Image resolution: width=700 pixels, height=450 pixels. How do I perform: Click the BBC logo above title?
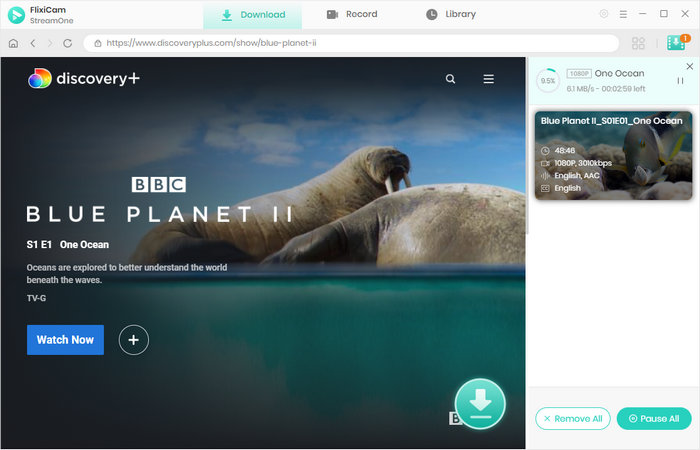(x=158, y=184)
